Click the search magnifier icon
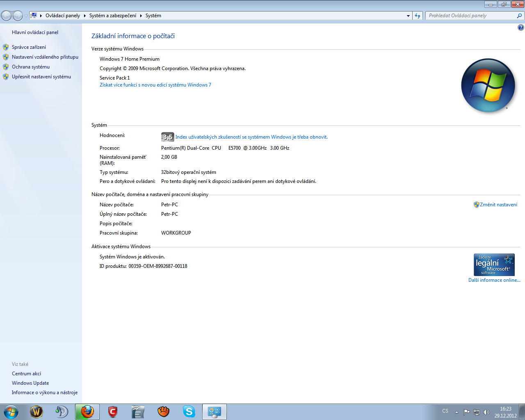The height and width of the screenshot is (420, 525). (520, 16)
